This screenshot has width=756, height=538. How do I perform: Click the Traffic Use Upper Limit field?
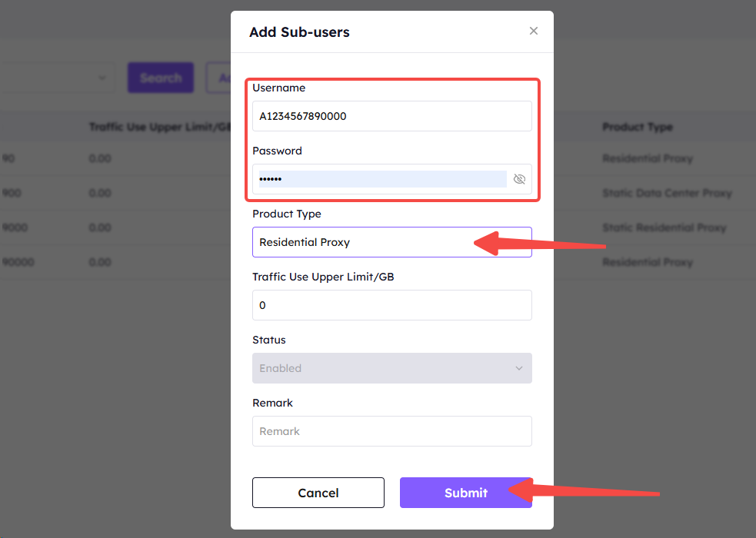tap(391, 305)
